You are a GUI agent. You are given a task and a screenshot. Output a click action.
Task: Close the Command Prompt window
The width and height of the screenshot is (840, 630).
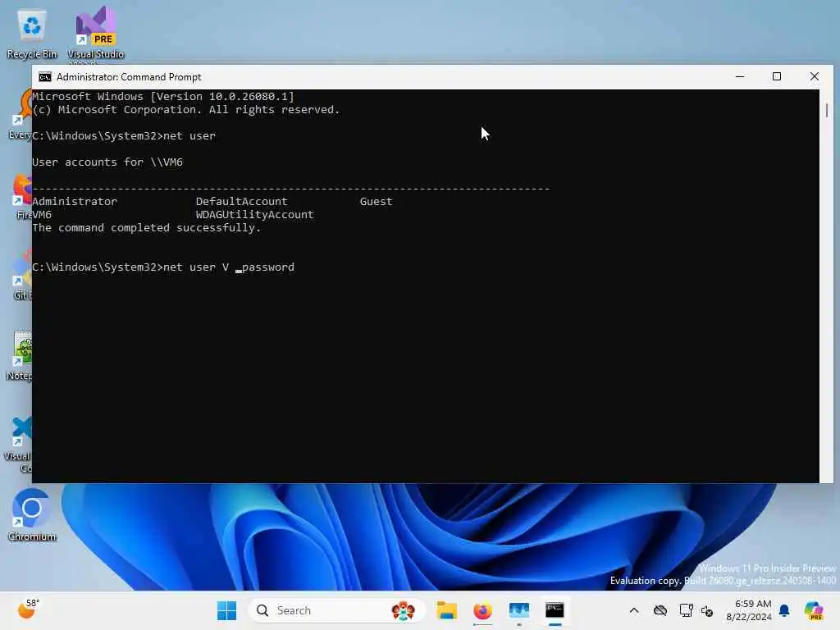(x=815, y=76)
